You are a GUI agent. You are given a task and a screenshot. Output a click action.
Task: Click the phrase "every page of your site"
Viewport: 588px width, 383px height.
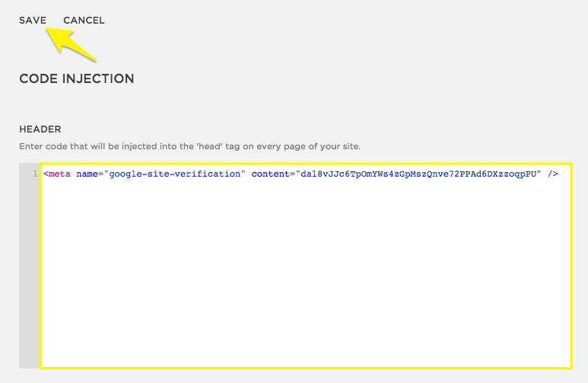[x=317, y=145]
